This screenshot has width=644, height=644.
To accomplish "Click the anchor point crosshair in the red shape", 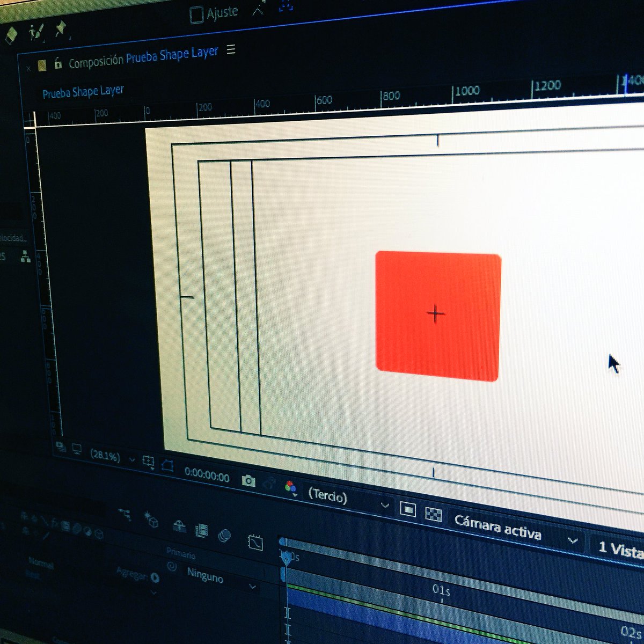I will pos(435,313).
